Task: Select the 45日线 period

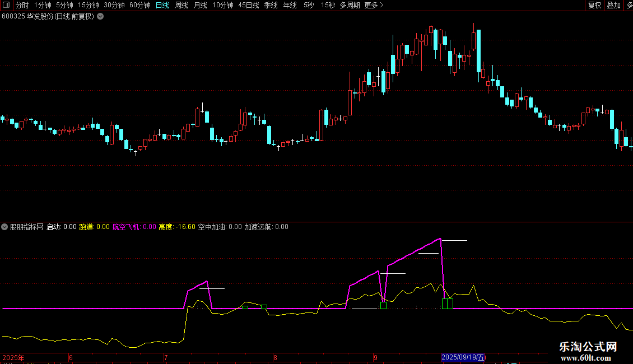Action: (x=249, y=5)
